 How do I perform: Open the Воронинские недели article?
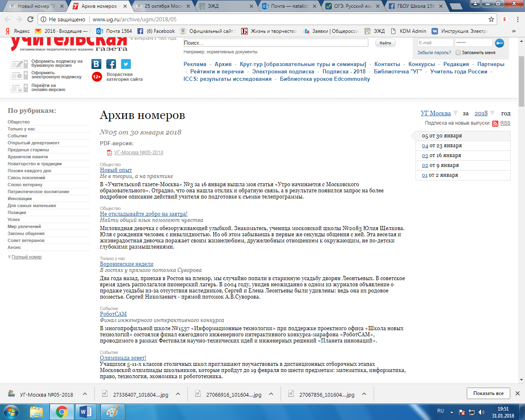(x=127, y=264)
